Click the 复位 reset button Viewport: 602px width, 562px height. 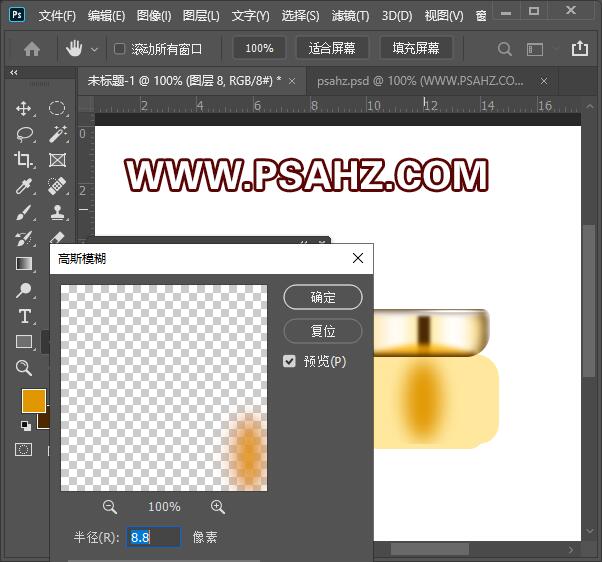coord(323,331)
